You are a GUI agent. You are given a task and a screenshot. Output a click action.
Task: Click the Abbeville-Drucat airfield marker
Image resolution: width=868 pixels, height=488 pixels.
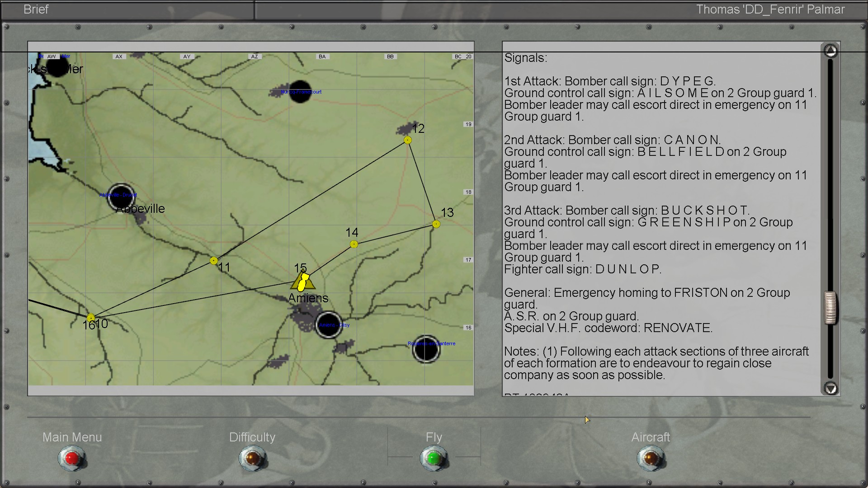[x=121, y=197]
